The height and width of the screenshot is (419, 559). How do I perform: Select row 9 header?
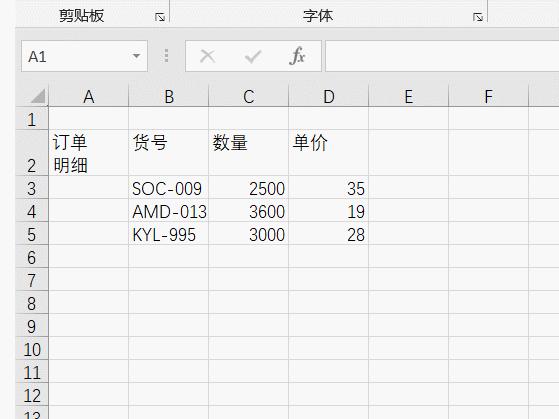(x=32, y=325)
